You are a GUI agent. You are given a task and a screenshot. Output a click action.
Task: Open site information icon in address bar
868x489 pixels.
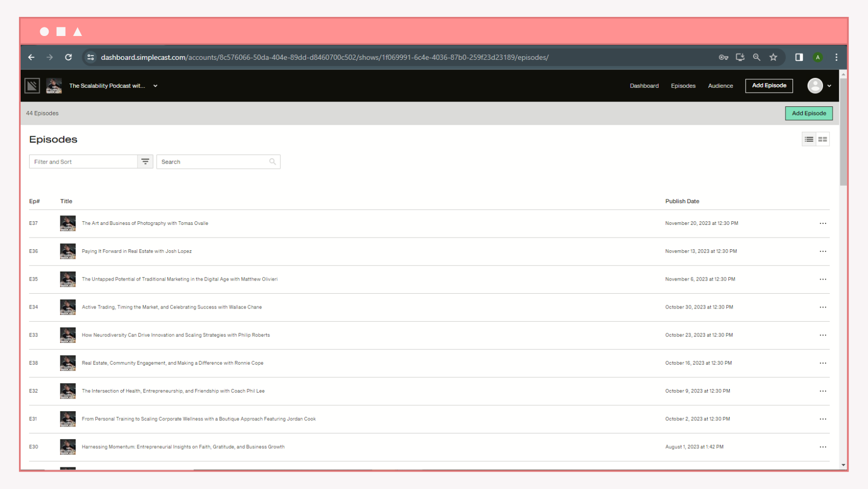point(91,57)
